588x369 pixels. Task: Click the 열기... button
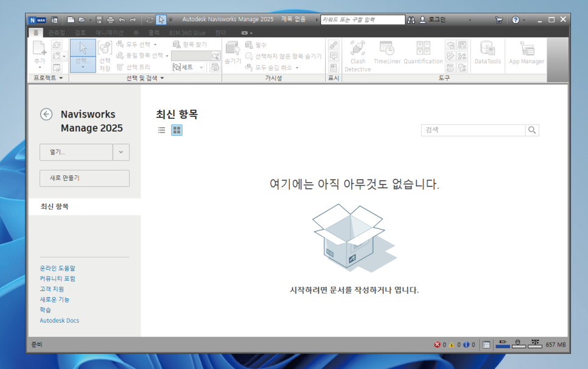tap(76, 152)
